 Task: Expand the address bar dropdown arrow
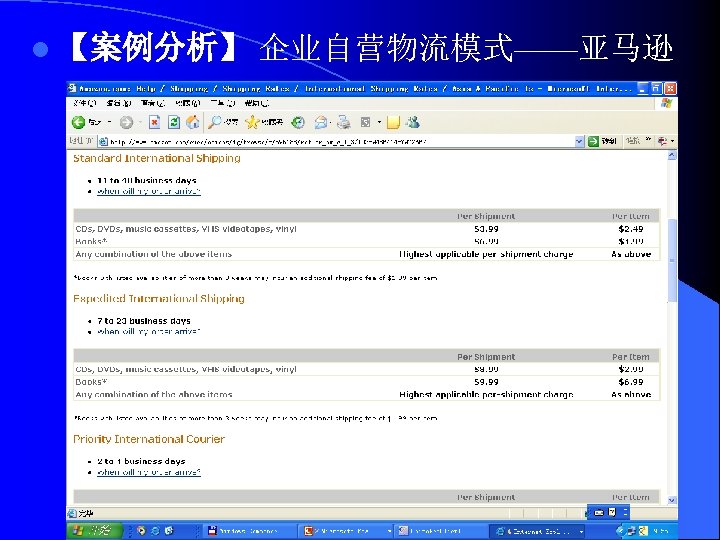(579, 141)
